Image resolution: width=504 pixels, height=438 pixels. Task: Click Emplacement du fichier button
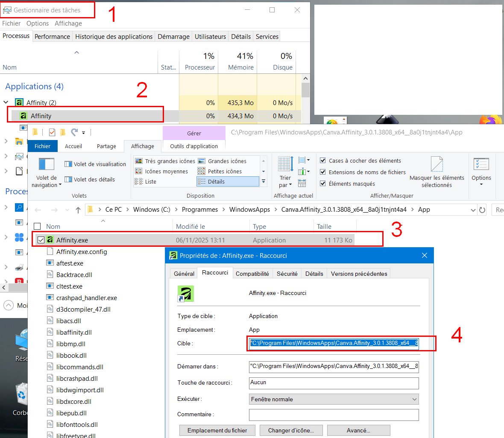coord(217,430)
